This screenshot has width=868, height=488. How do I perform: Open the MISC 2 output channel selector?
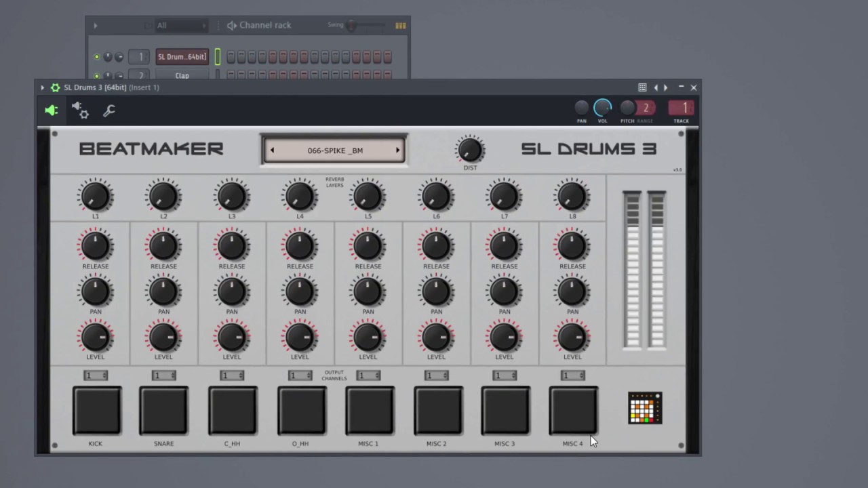pyautogui.click(x=437, y=375)
